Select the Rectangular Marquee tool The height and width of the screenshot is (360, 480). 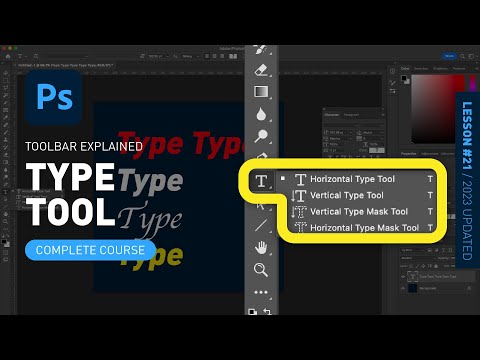pyautogui.click(x=5, y=80)
